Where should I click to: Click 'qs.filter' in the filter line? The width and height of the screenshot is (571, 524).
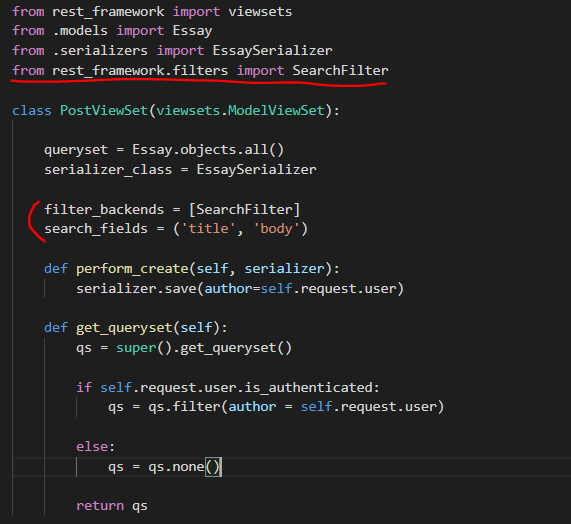184,407
